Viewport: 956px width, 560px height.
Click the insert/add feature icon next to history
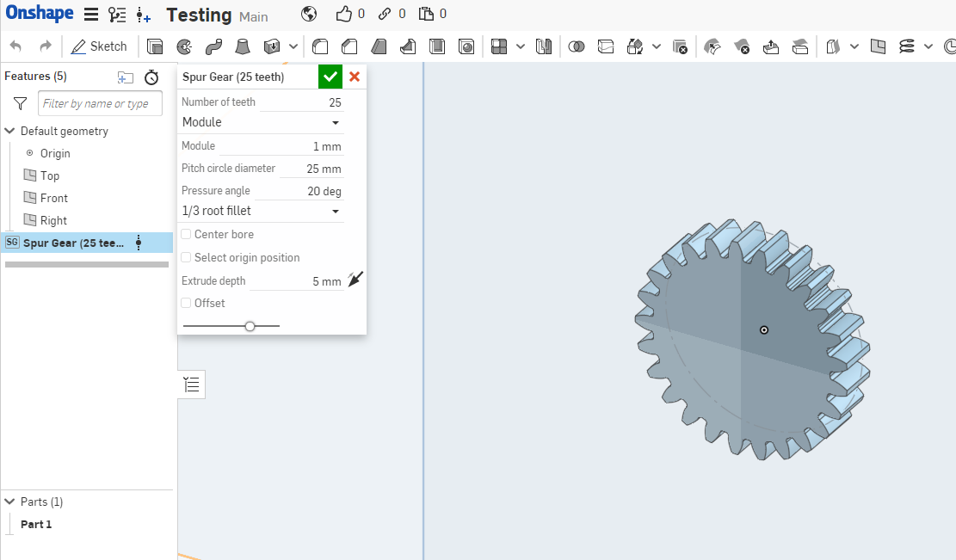(x=144, y=15)
